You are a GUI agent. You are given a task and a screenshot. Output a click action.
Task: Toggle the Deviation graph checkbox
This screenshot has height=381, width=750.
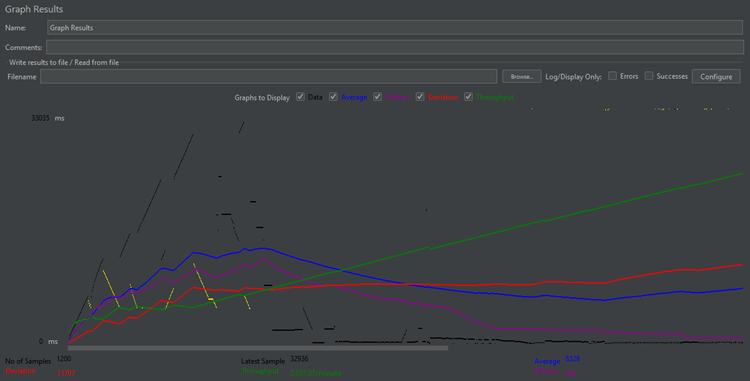pyautogui.click(x=420, y=97)
